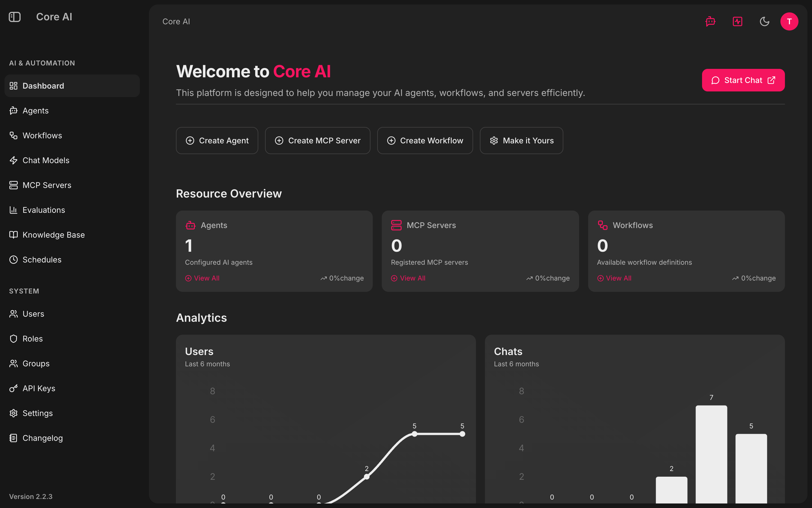Click the Analytics heading
812x508 pixels.
coord(201,318)
